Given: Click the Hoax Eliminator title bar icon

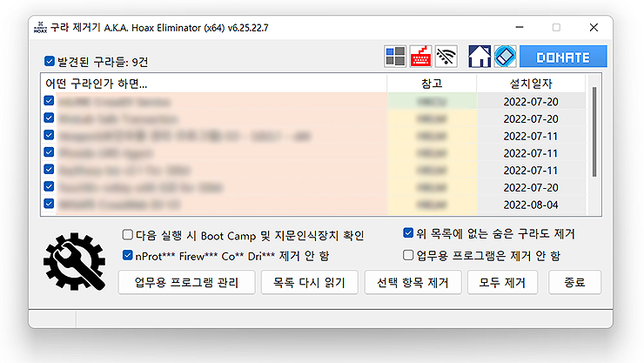Looking at the screenshot, I should click(x=40, y=28).
